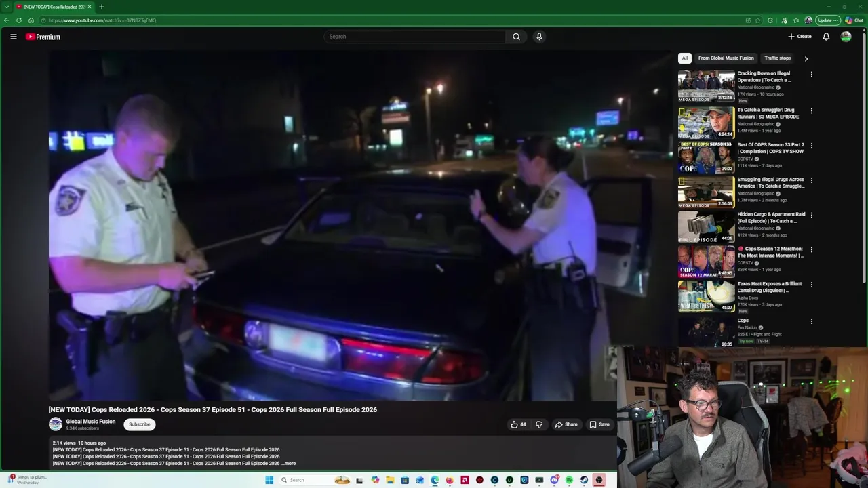Open options for Smuggling Illegal Drugs Across America
This screenshot has width=868, height=488.
(811, 180)
